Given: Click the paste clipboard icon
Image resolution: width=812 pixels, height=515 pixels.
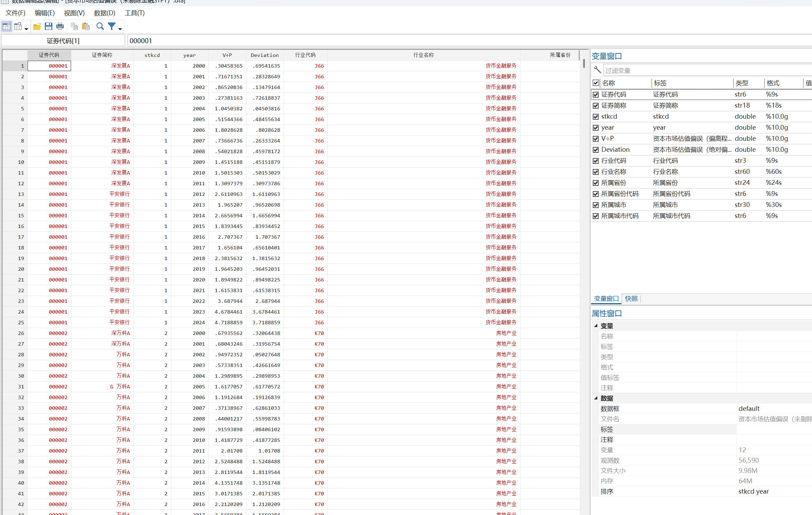Looking at the screenshot, I should [86, 27].
